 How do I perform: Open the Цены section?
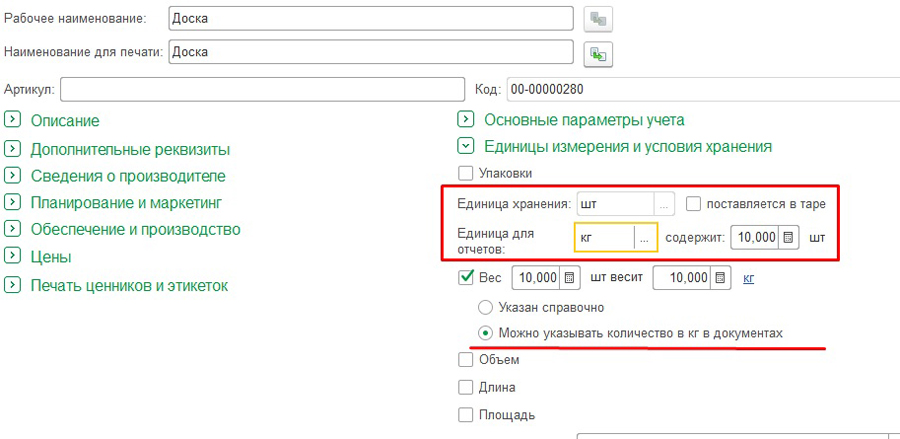click(12, 257)
